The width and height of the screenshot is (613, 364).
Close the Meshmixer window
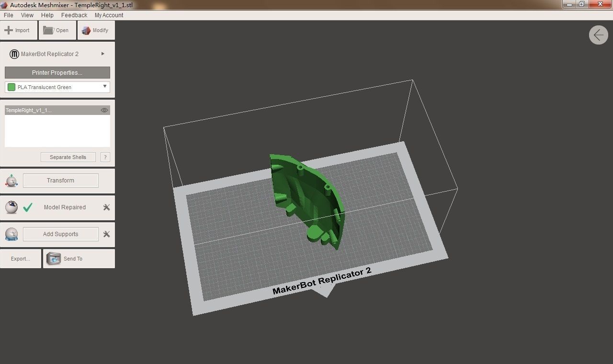600,4
